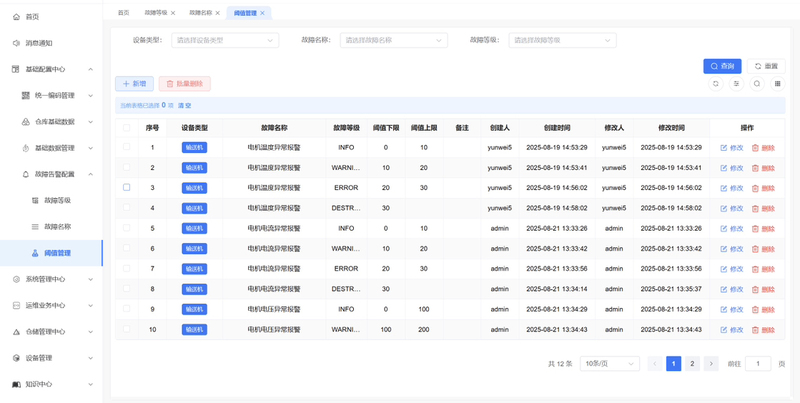Click the 基础数据管理 icon

(26, 148)
